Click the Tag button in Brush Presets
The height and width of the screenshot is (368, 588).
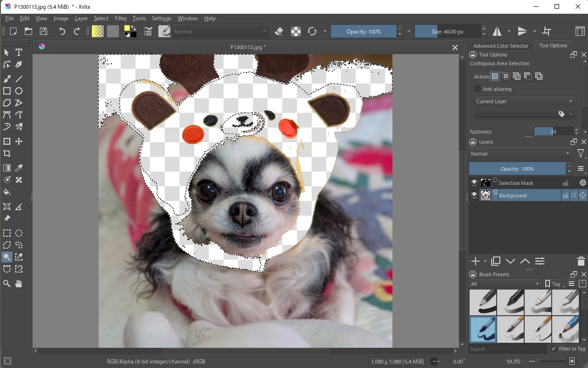pos(555,284)
